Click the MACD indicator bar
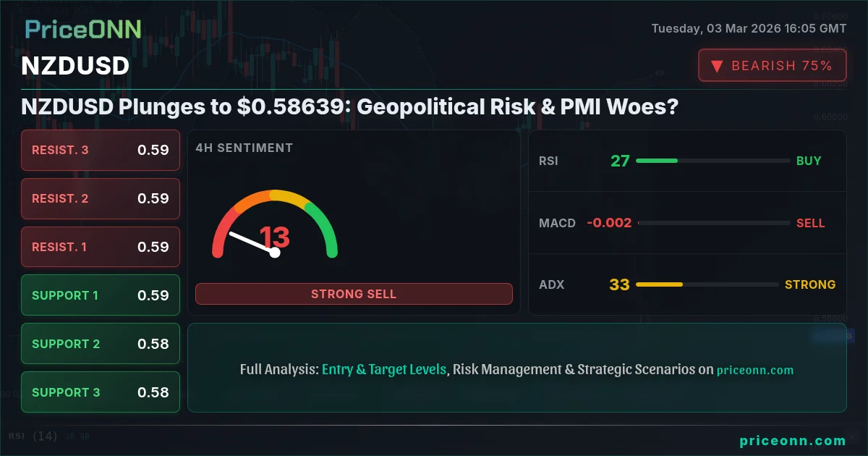The width and height of the screenshot is (868, 456). (714, 223)
